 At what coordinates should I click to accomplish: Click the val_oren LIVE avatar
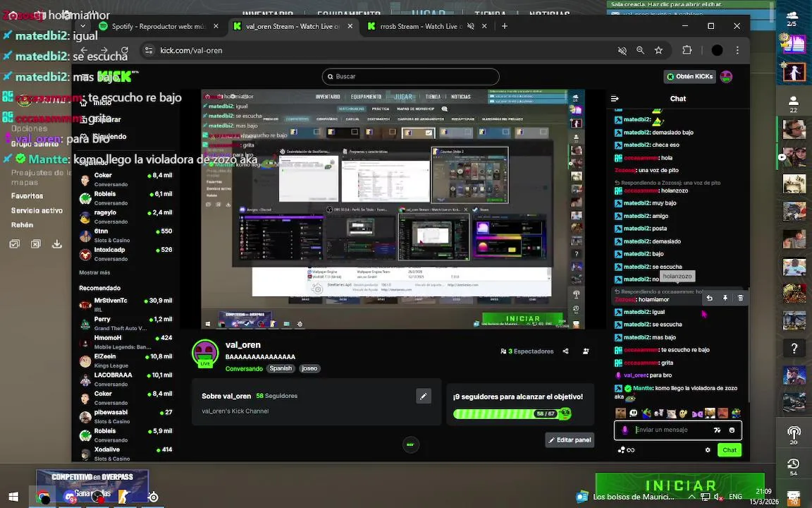coord(205,353)
